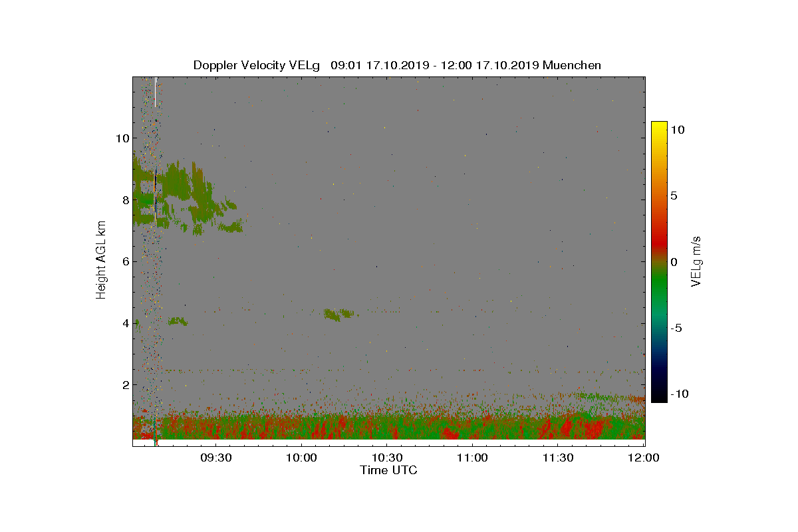
Task: Click the colorbar label '0'
Action: [674, 262]
